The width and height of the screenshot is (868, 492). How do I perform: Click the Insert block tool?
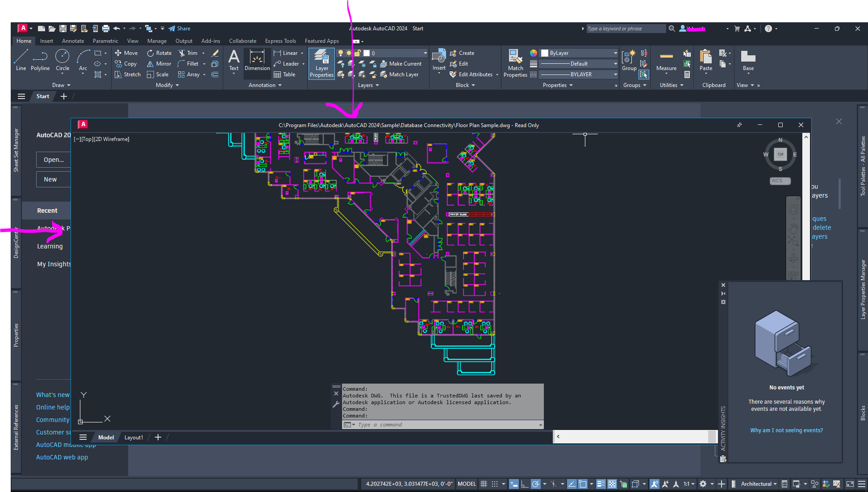[439, 60]
